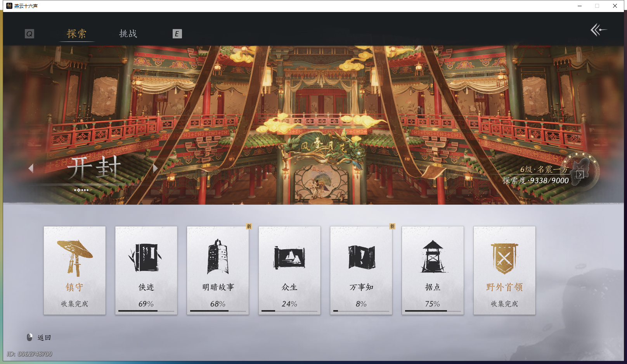Open the small map expand button near 探索度
The image size is (627, 364).
click(580, 174)
